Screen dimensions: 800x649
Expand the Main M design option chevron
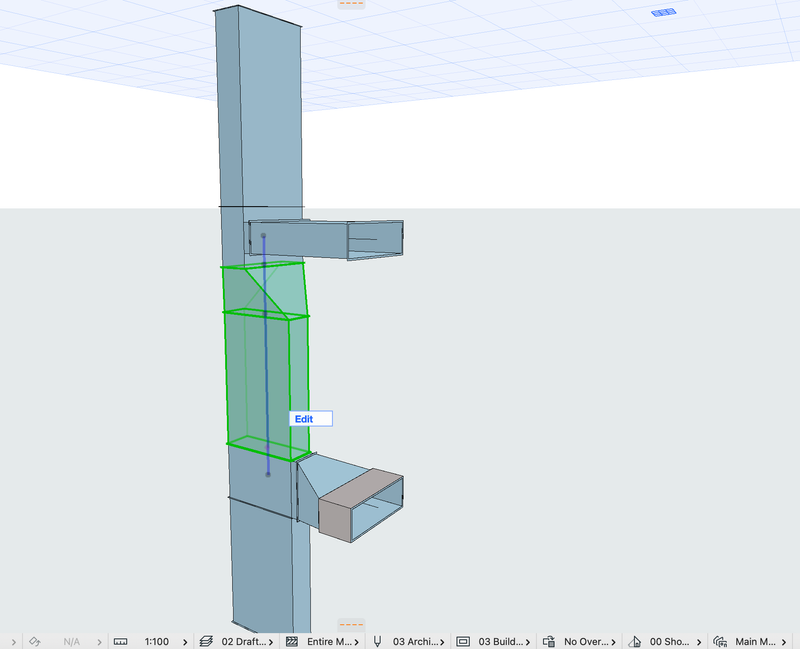tap(786, 641)
